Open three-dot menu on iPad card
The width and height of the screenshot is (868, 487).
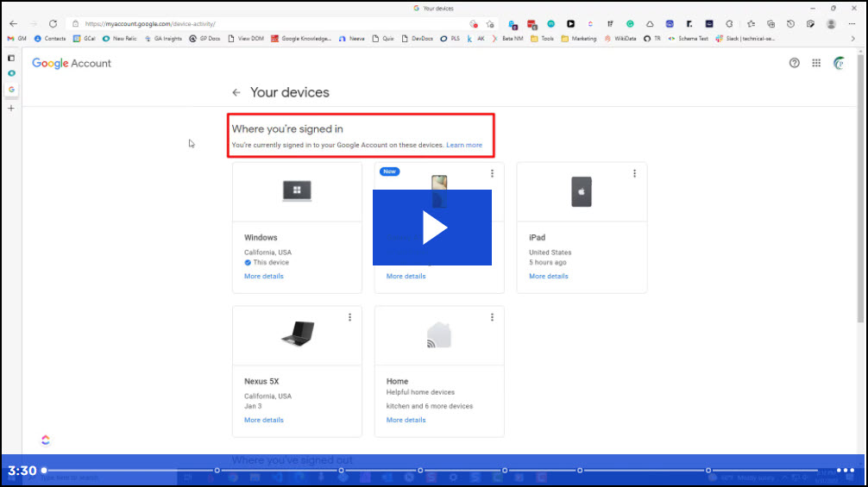(x=634, y=173)
